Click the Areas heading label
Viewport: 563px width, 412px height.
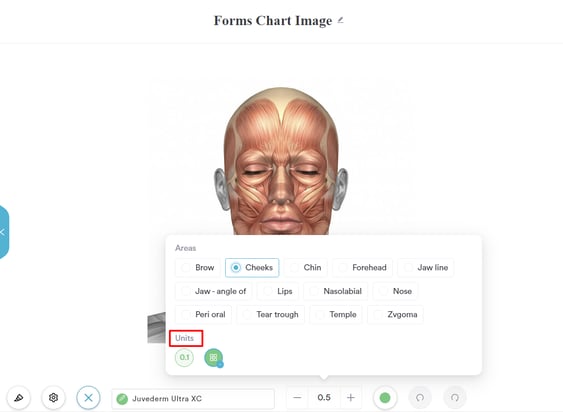185,248
